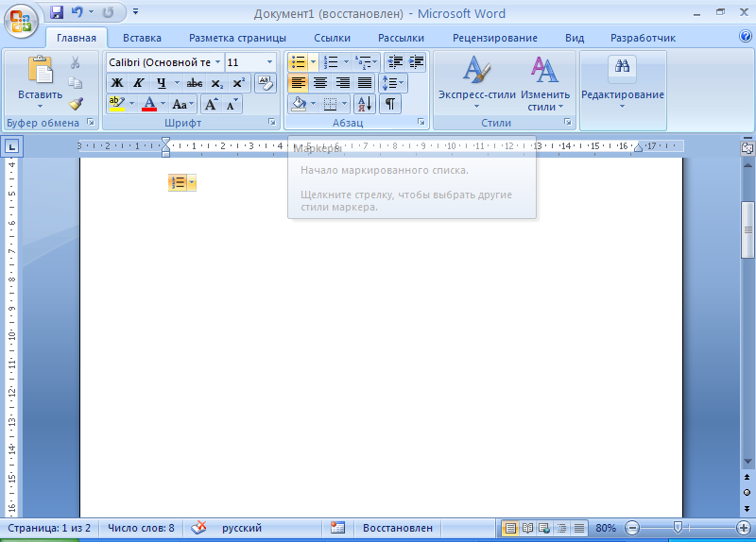Click the Число слов: 8 counter
Image resolution: width=756 pixels, height=542 pixels.
[141, 528]
